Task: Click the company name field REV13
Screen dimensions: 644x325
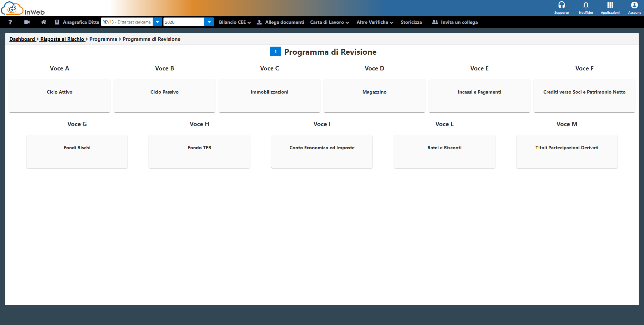Action: tap(127, 22)
